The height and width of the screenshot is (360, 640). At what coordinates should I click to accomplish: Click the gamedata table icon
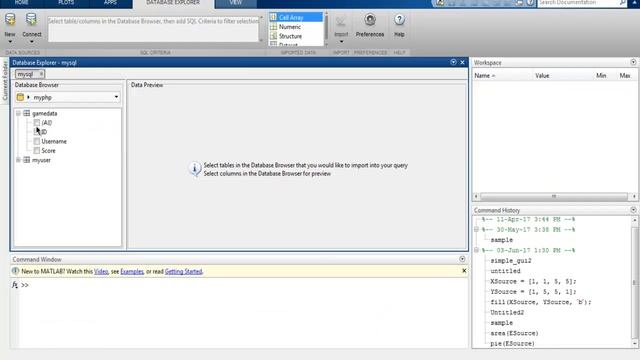27,113
